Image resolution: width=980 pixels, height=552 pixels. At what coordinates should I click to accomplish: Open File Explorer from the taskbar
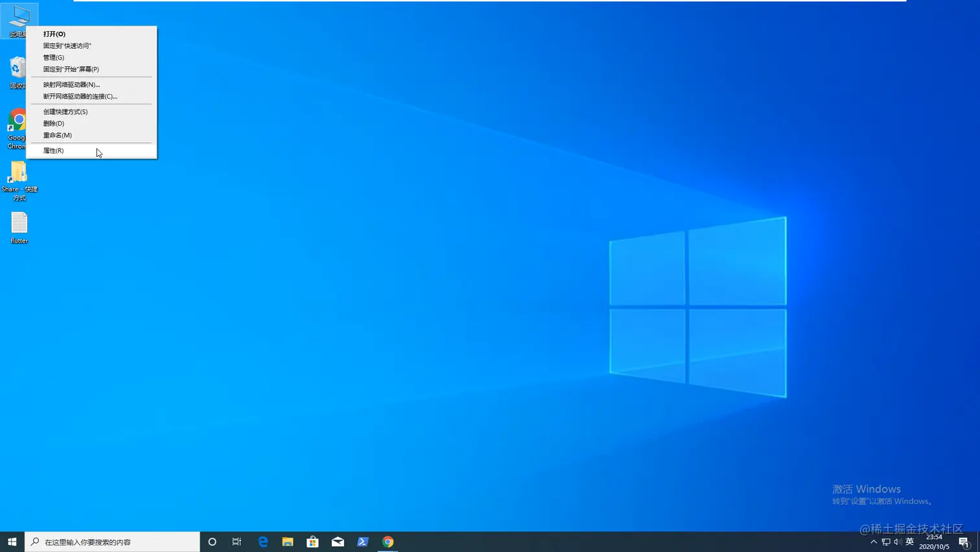click(287, 542)
